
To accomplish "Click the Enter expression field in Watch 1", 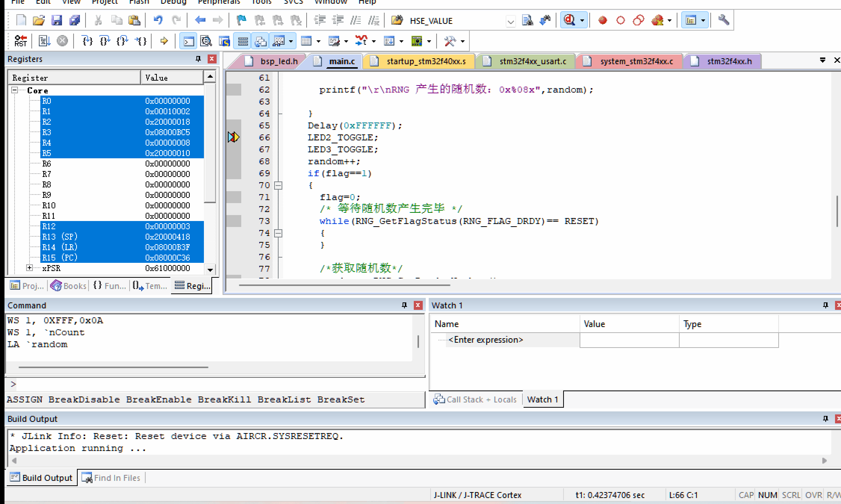I will tap(485, 340).
